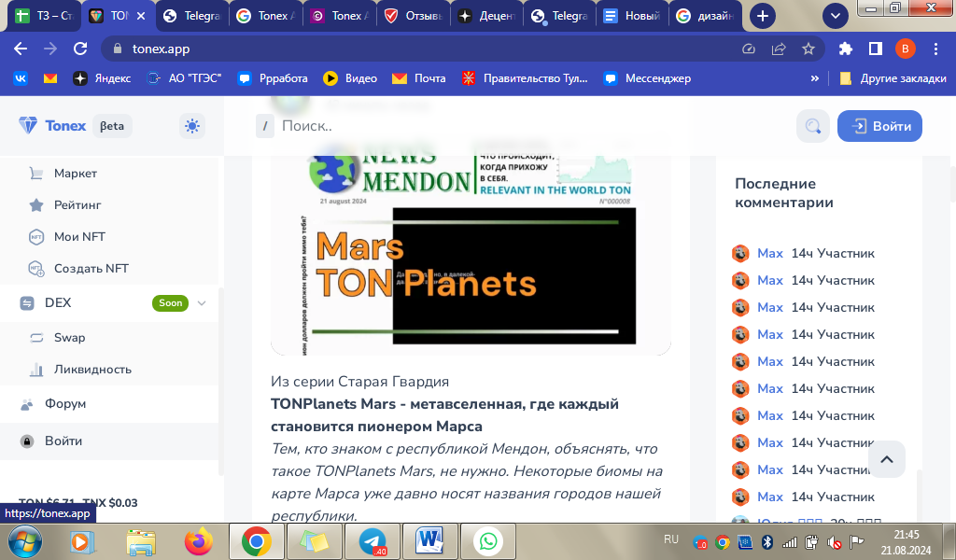Open Firefox from taskbar
The height and width of the screenshot is (560, 956).
click(x=198, y=541)
